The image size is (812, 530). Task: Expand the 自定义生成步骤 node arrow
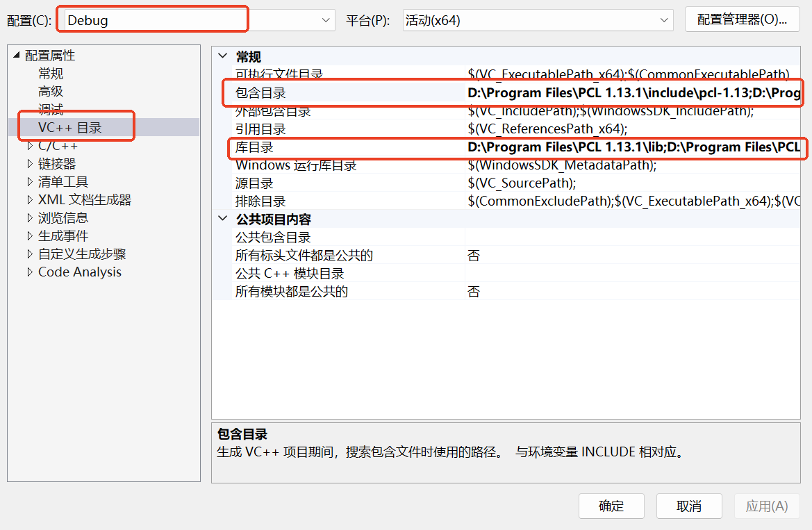pos(29,254)
